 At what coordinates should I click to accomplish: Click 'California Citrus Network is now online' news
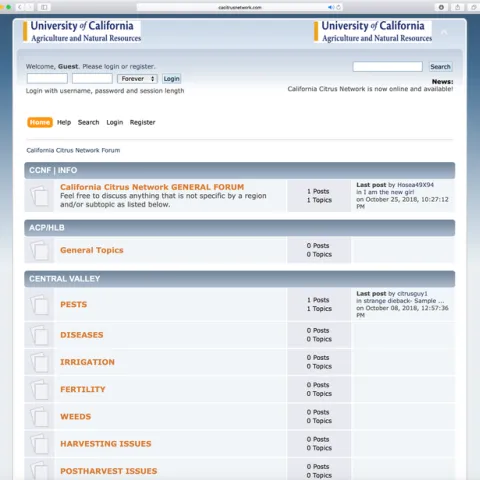tap(370, 89)
